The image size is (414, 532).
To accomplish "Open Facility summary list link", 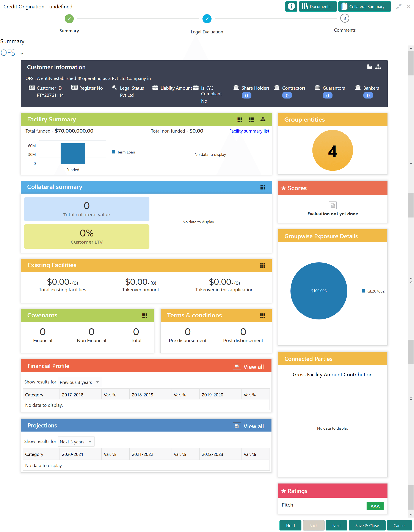I will [x=249, y=131].
